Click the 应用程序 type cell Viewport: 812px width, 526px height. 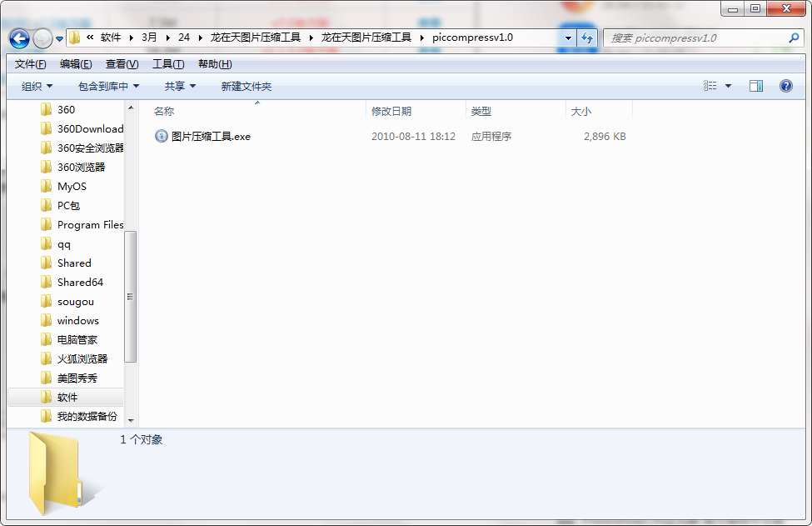coord(491,137)
